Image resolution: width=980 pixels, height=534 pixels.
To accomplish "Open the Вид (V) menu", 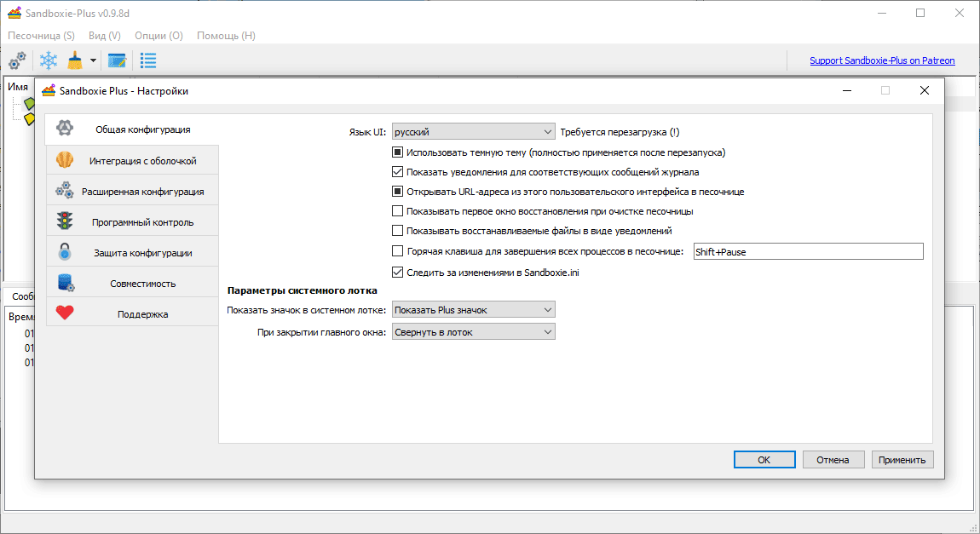I will 104,36.
